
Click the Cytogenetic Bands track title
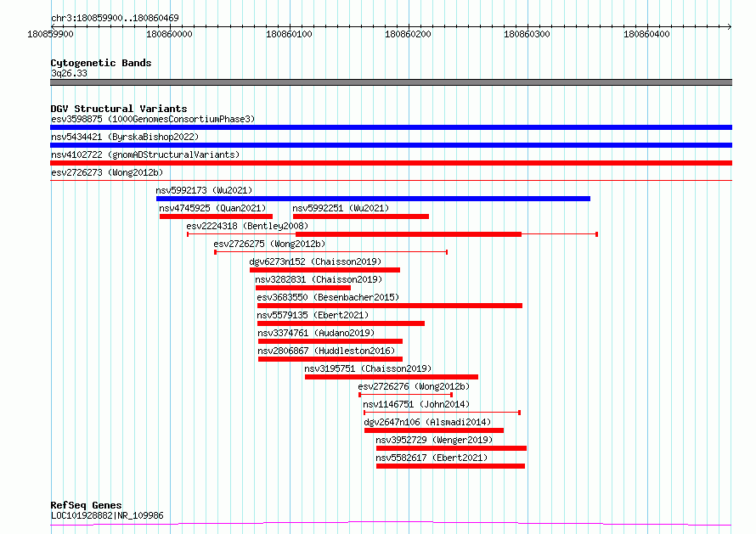(x=101, y=63)
